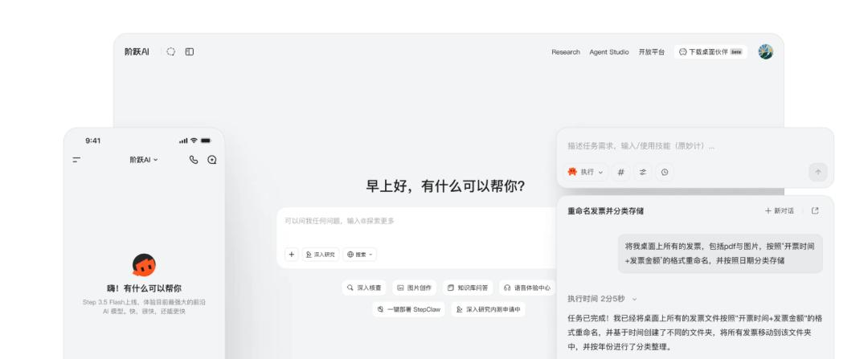Expand the 阶跃AI model dropdown in mobile view

144,160
